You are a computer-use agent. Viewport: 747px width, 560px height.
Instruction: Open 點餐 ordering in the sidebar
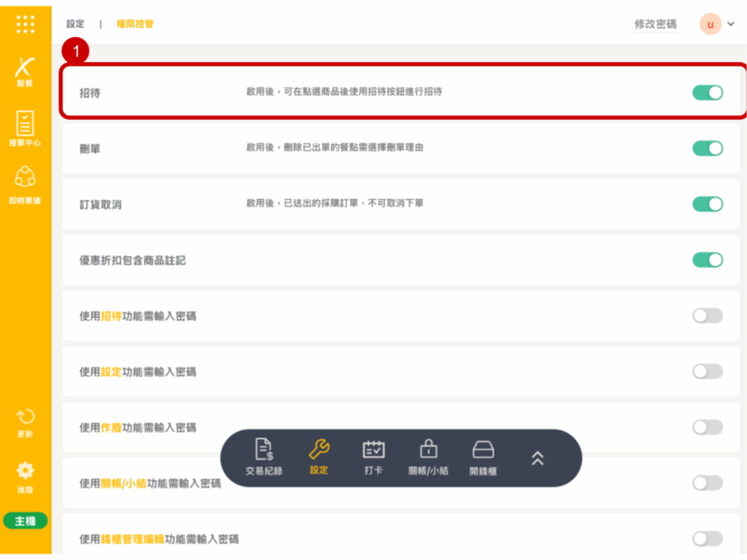click(x=26, y=71)
